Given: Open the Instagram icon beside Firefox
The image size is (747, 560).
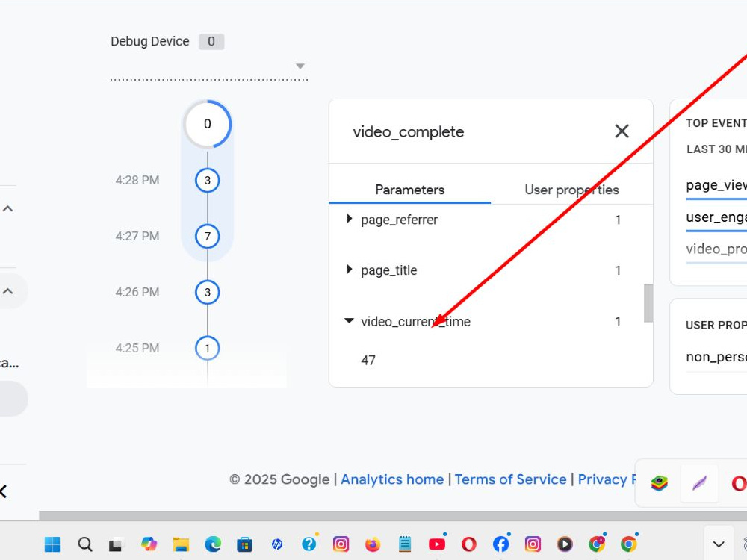Looking at the screenshot, I should [341, 544].
